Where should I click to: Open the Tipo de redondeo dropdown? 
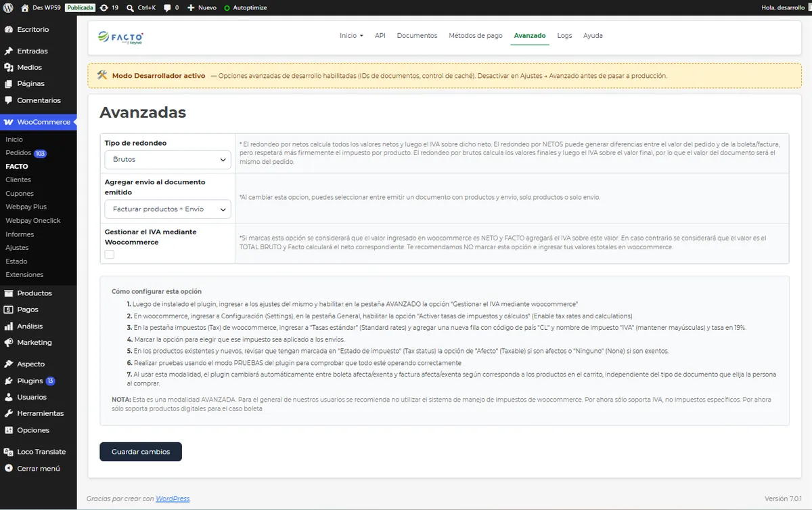(168, 159)
